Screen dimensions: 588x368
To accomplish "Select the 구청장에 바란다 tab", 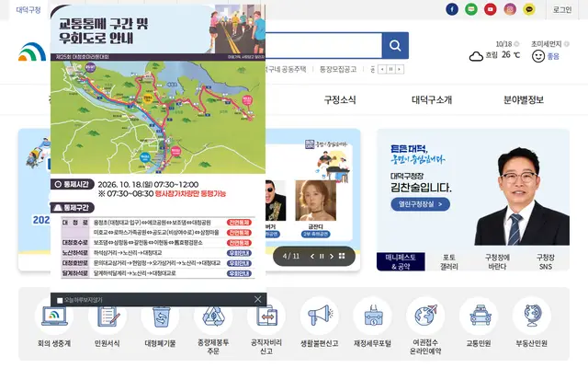I will pos(497,261).
